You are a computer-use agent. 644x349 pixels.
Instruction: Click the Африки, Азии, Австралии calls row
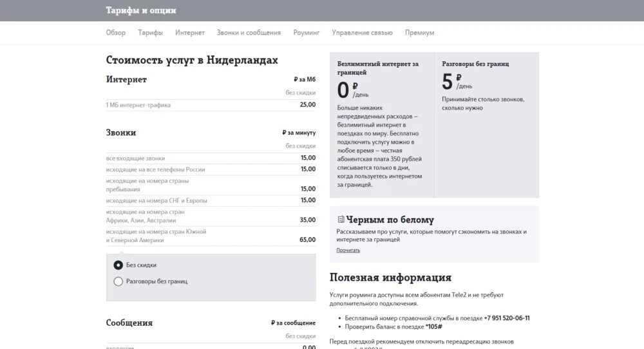tap(211, 216)
